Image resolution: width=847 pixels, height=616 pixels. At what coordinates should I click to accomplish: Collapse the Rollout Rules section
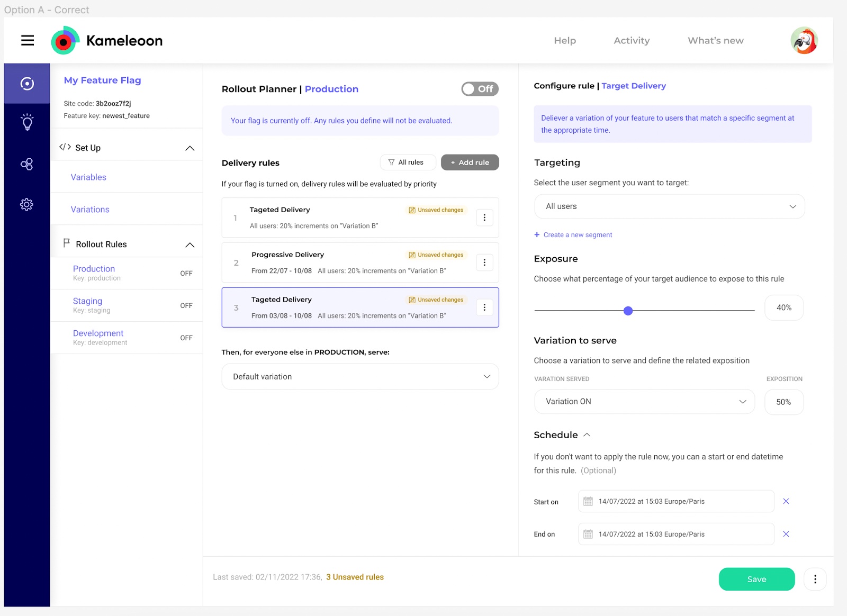190,245
